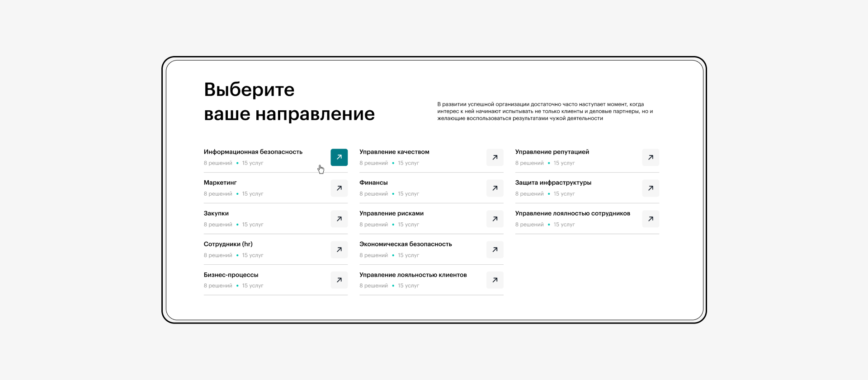Click the arrow next to Управление репутацией
This screenshot has height=380, width=868.
(x=651, y=157)
